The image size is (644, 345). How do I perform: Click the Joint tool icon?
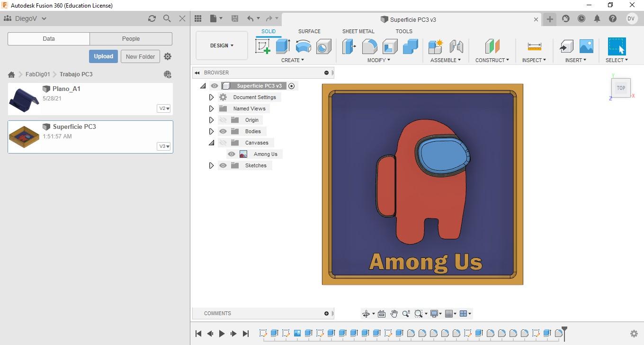tap(456, 46)
